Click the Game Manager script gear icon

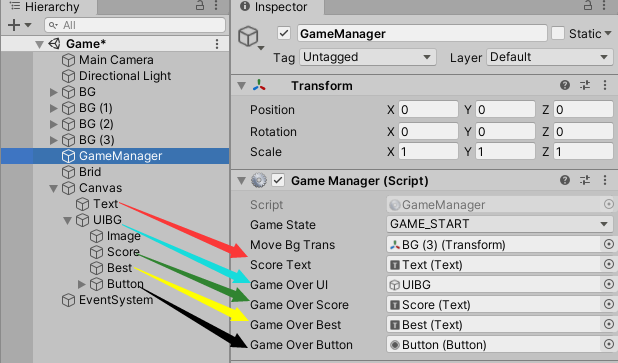pos(259,180)
